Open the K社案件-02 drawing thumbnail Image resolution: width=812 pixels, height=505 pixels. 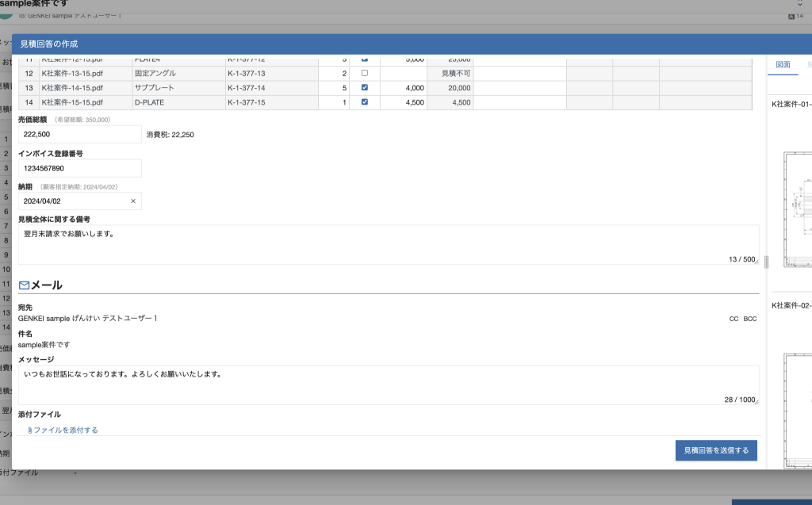tap(798, 411)
